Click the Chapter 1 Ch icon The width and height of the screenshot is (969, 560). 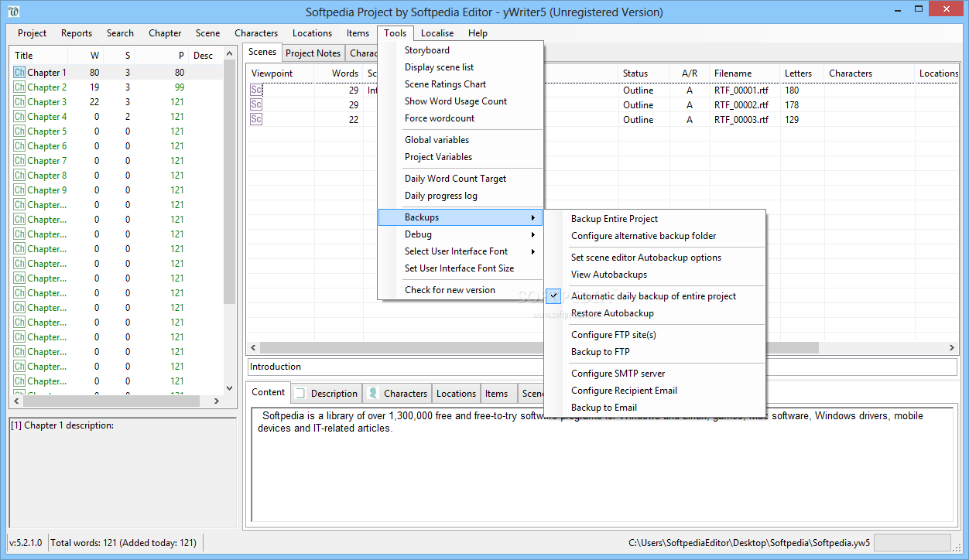19,73
